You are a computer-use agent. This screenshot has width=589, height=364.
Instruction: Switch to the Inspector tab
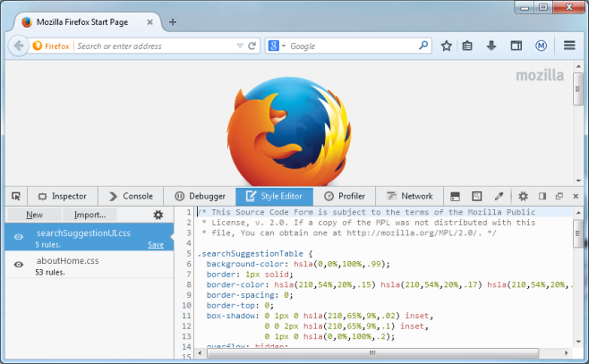tap(62, 196)
